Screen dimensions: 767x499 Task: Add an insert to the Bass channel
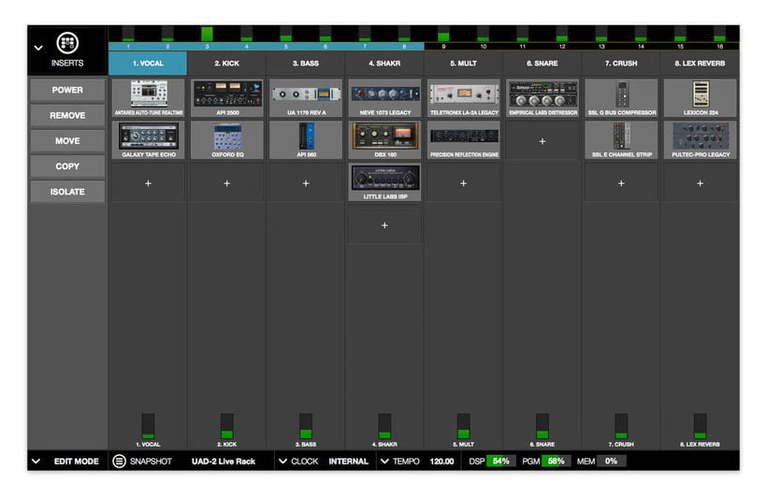pos(306,183)
